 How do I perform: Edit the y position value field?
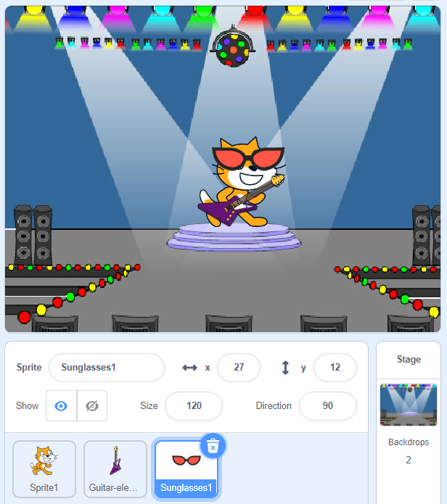pyautogui.click(x=335, y=368)
